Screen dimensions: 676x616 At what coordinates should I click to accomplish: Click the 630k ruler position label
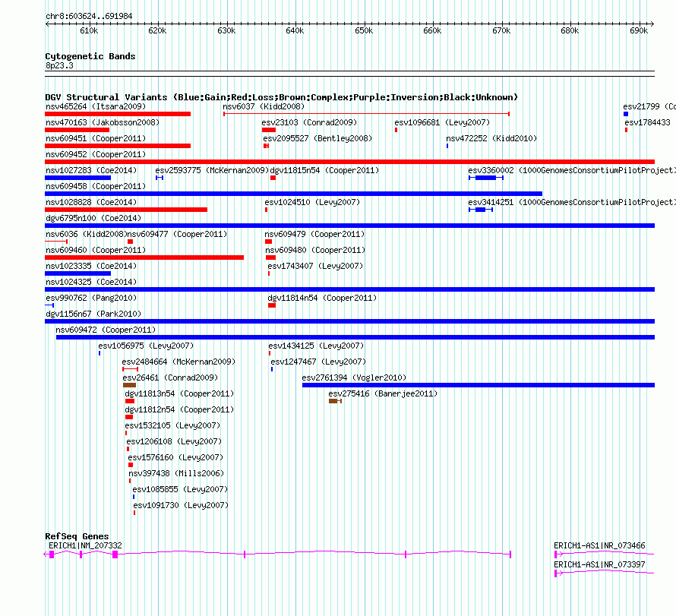pos(226,30)
